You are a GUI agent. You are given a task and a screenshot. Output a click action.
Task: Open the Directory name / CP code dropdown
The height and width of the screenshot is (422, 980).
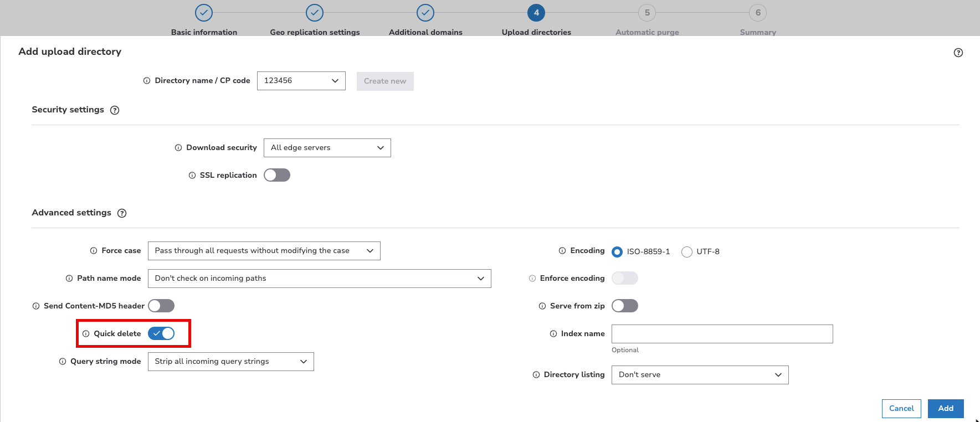click(301, 81)
